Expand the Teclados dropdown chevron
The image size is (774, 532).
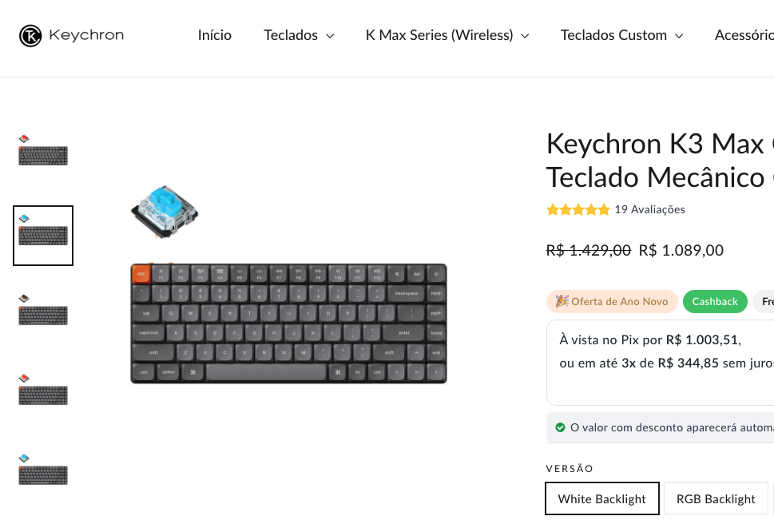330,36
